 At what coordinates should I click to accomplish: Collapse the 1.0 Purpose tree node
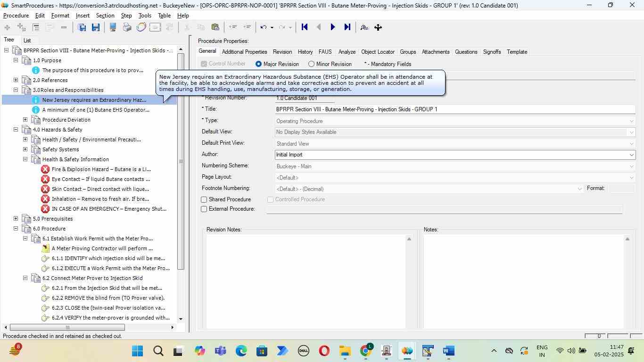pos(16,60)
